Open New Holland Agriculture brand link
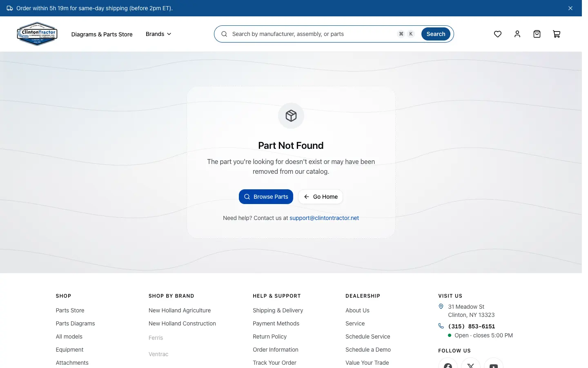Image resolution: width=588 pixels, height=368 pixels. [x=180, y=310]
